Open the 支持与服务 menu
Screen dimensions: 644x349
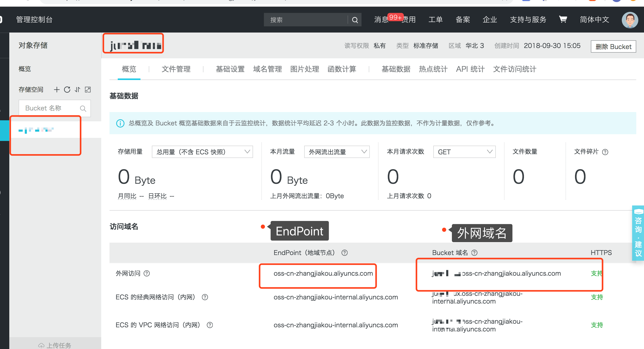[528, 20]
